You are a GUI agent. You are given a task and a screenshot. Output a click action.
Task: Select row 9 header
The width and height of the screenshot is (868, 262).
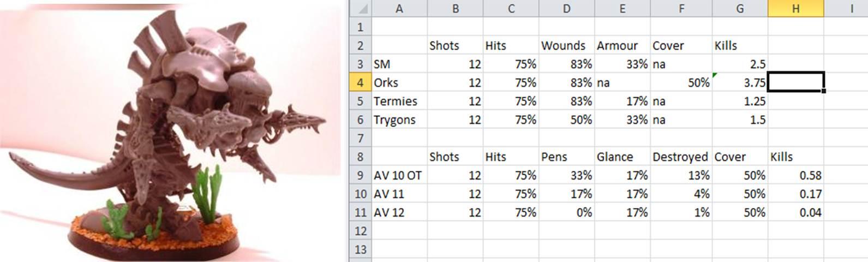(360, 175)
